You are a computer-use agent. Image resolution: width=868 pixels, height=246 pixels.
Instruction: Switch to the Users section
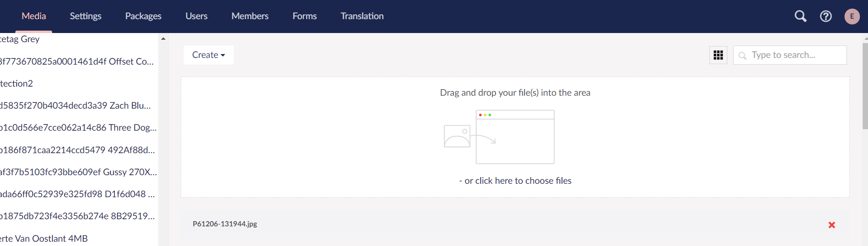pos(196,16)
